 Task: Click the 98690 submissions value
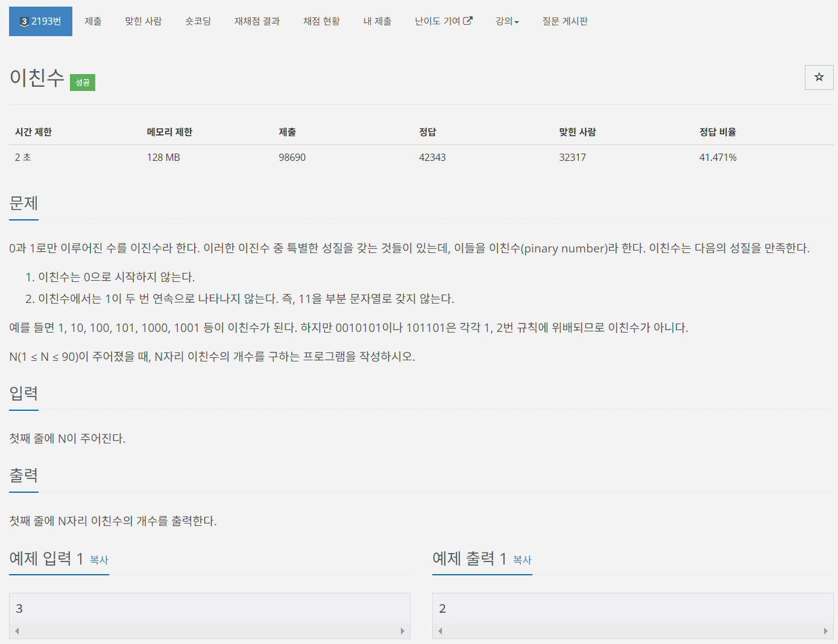[292, 157]
